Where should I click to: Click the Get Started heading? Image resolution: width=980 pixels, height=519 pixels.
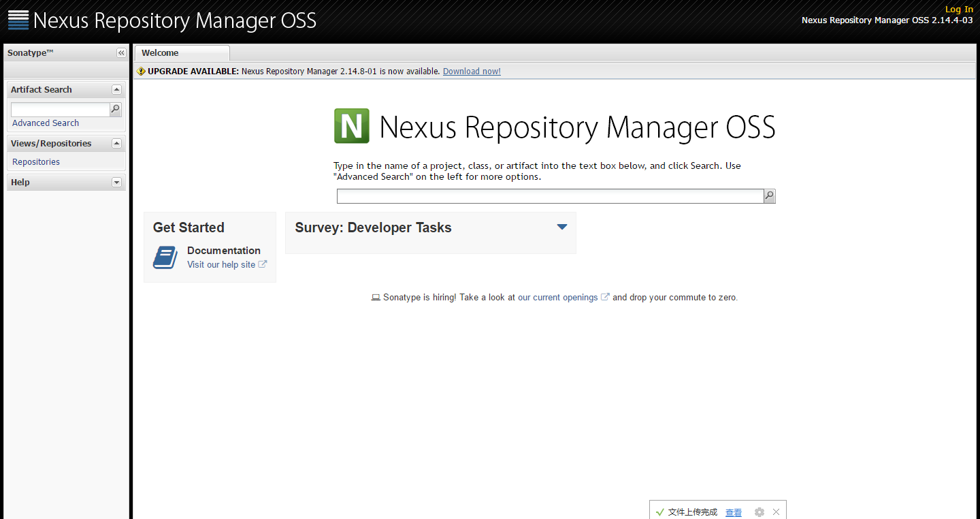click(x=189, y=227)
